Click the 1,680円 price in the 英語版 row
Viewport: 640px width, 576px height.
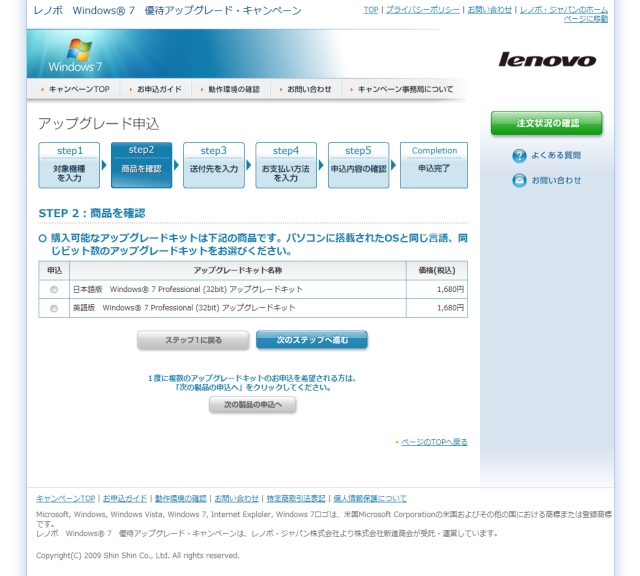coord(451,308)
